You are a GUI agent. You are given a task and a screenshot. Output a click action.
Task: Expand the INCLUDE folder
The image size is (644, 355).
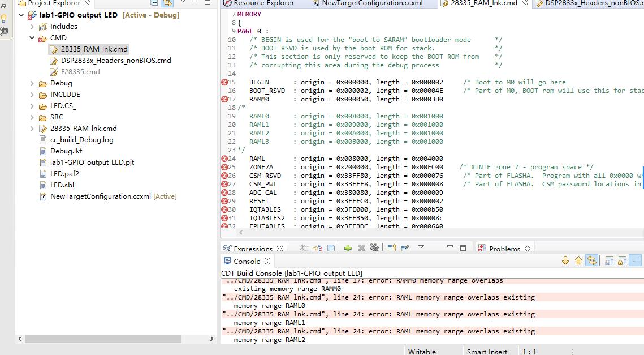[32, 95]
